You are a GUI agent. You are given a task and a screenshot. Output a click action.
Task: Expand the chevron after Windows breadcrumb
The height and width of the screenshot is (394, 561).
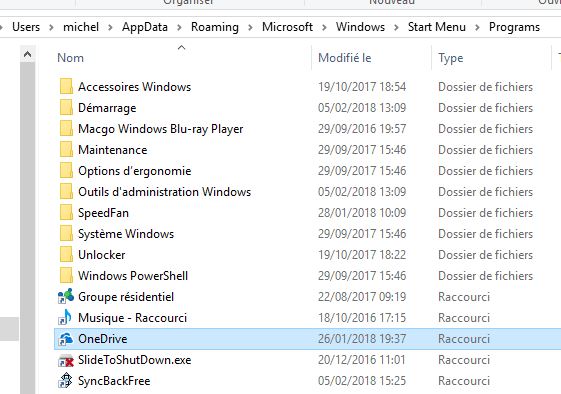tap(396, 27)
